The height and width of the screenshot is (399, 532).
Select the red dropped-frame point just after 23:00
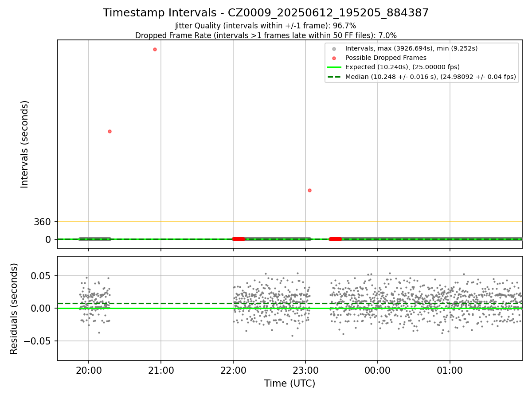309,190
